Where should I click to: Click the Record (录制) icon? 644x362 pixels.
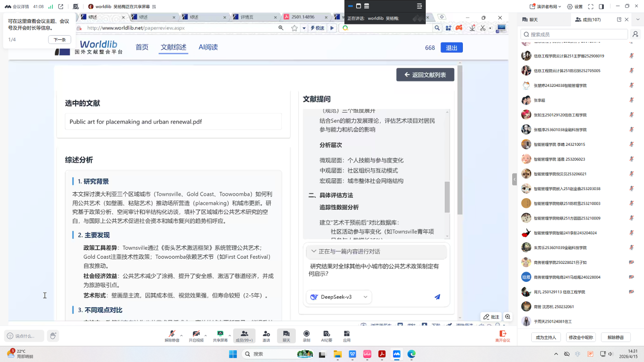(x=306, y=335)
